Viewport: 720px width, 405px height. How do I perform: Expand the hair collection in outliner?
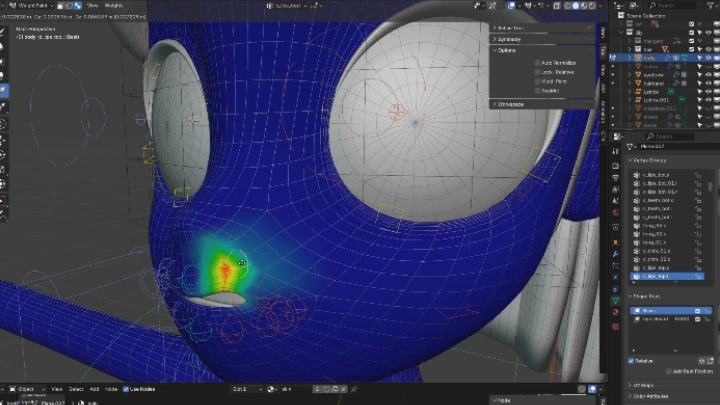pyautogui.click(x=630, y=49)
